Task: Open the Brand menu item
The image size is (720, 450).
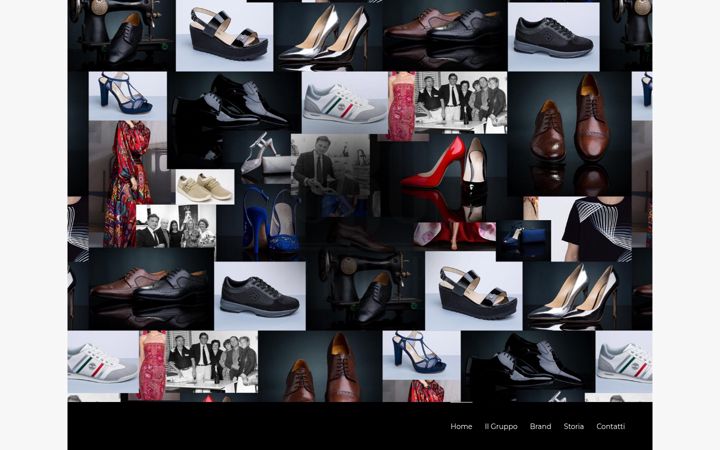Action: pos(540,426)
